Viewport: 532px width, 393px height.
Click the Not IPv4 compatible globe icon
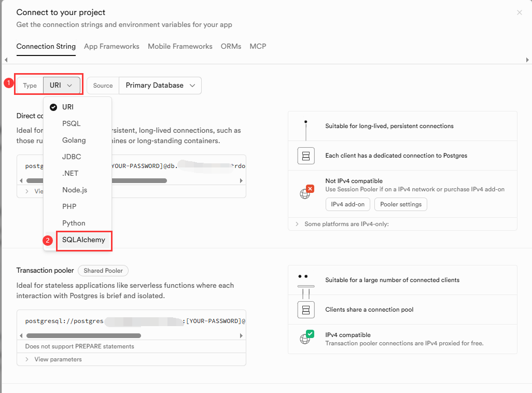pyautogui.click(x=306, y=192)
